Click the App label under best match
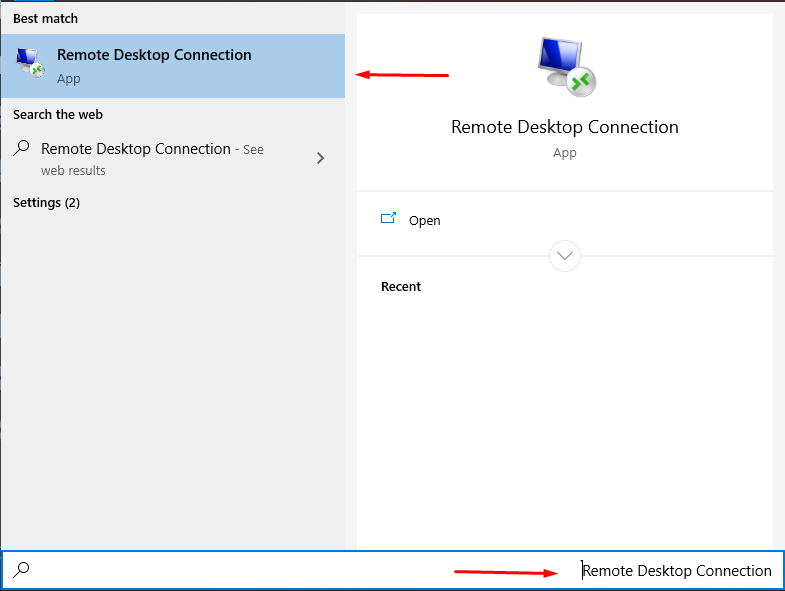The height and width of the screenshot is (591, 785). click(x=69, y=79)
